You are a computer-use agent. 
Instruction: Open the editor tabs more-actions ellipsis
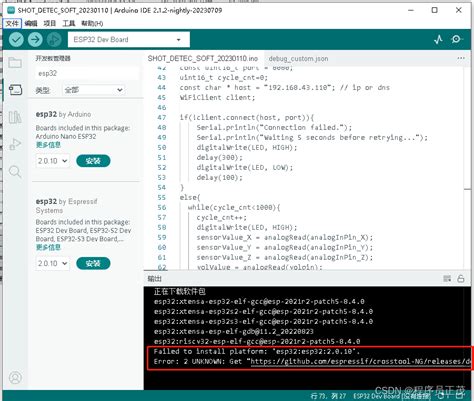coord(461,58)
